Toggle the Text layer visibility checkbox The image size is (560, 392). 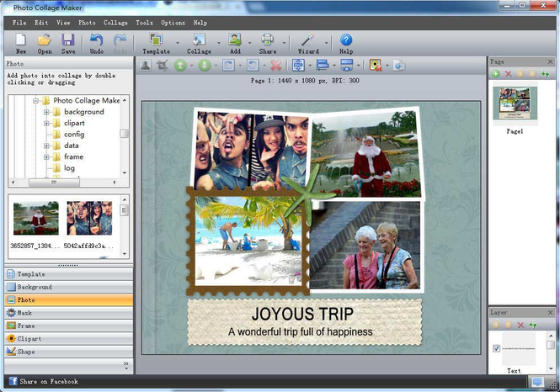point(496,348)
